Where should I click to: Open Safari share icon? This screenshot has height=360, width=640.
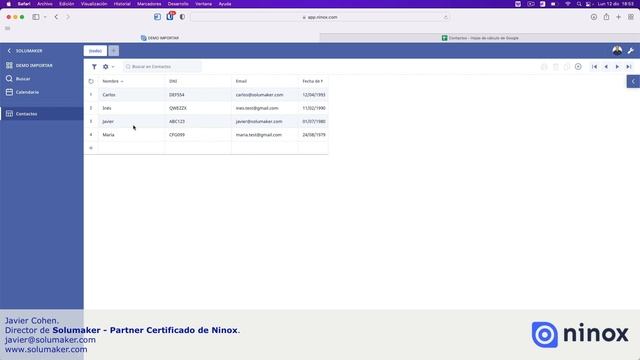coord(607,17)
